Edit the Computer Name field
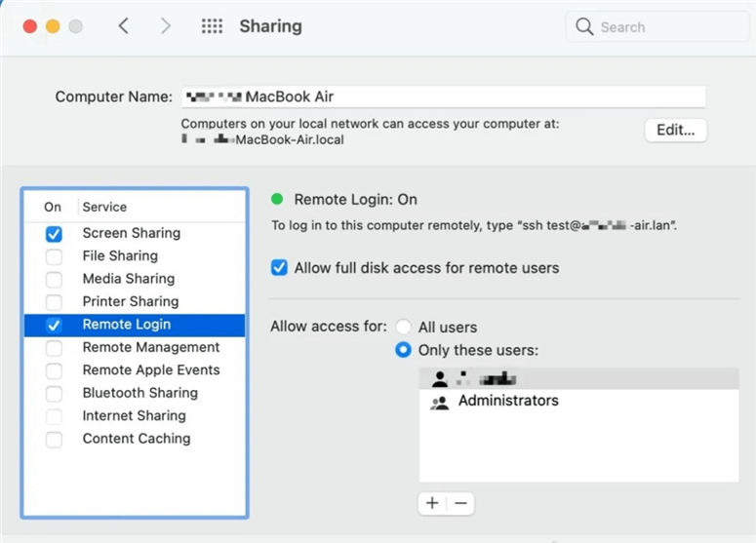Image resolution: width=756 pixels, height=543 pixels. pyautogui.click(x=444, y=97)
